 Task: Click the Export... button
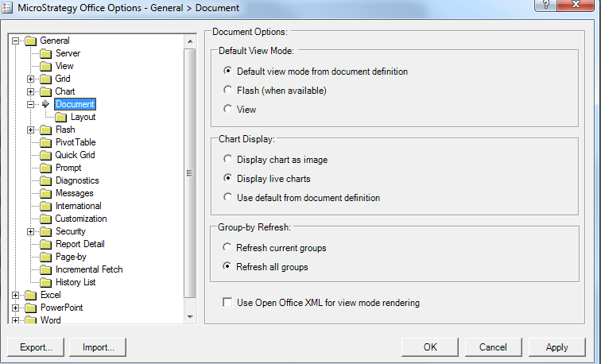click(x=36, y=347)
